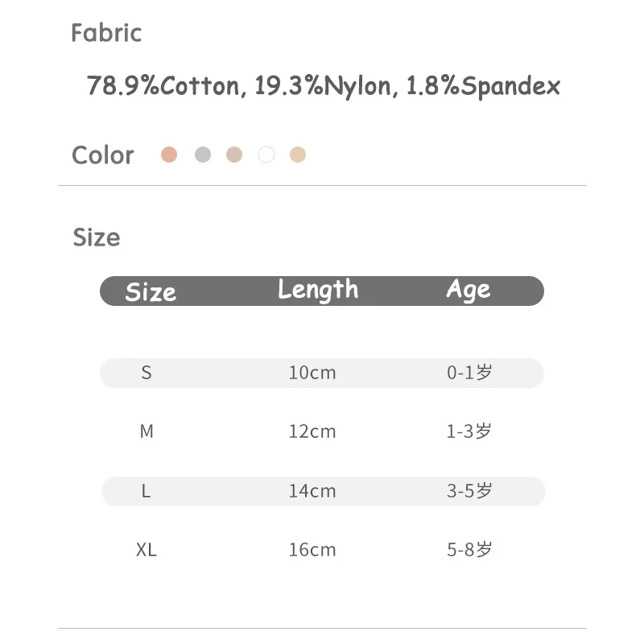Click the Size section heading

click(97, 237)
